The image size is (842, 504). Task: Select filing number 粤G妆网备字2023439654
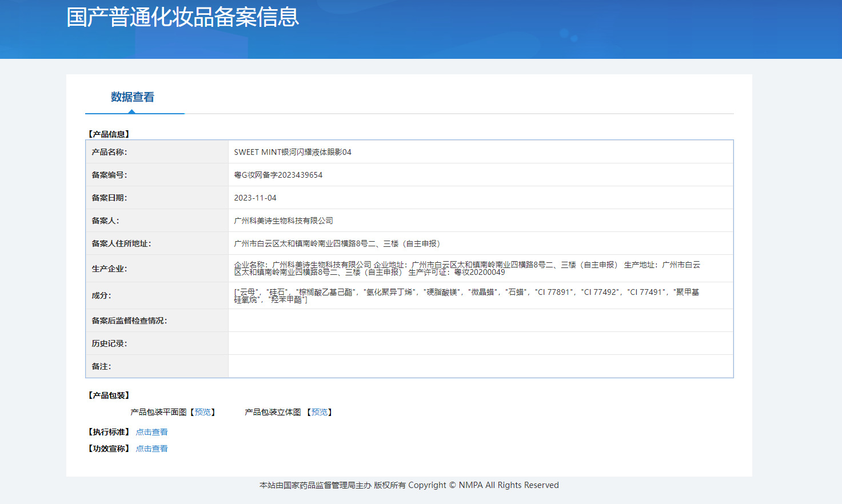278,175
